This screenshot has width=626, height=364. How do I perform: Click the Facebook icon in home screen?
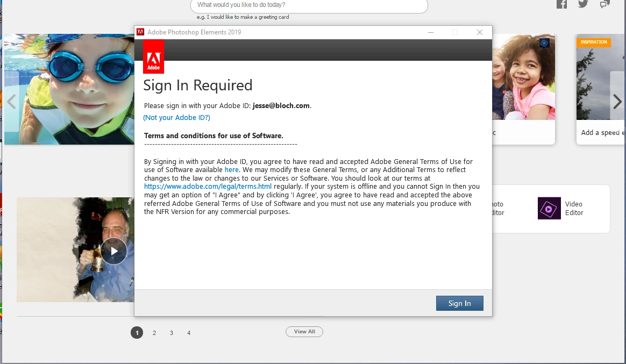[561, 4]
